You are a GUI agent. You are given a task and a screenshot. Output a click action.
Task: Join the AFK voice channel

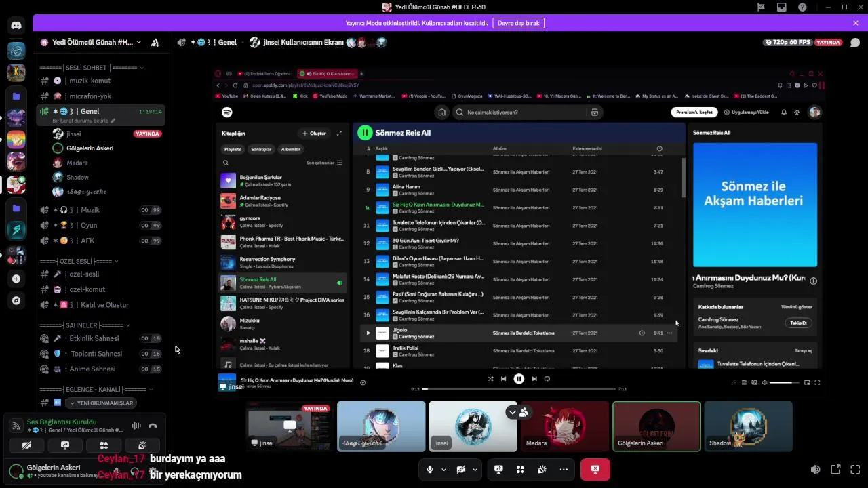(x=100, y=241)
